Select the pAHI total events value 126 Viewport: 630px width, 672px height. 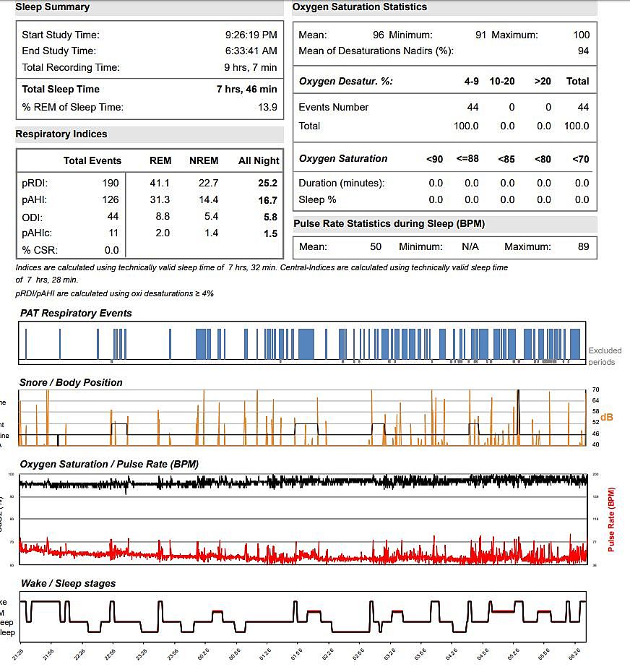[x=110, y=199]
